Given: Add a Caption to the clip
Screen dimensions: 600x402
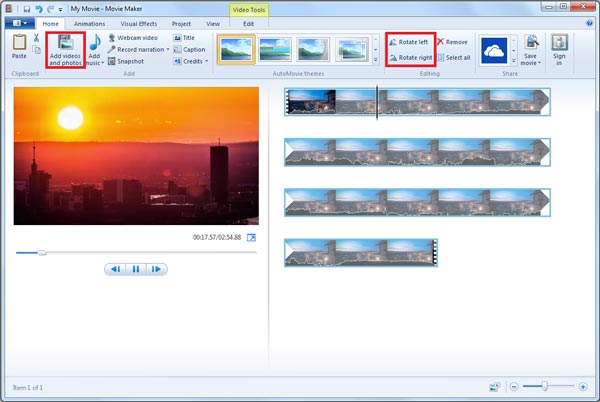Looking at the screenshot, I should 189,49.
